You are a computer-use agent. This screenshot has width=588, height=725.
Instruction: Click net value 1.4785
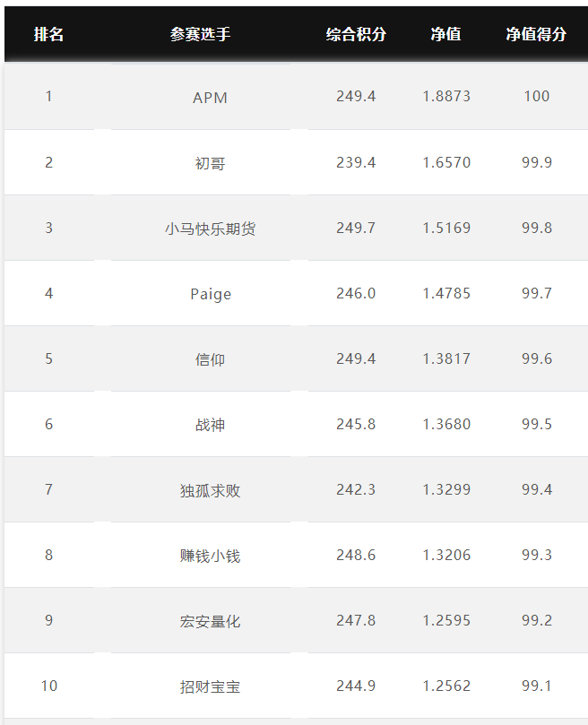point(446,293)
